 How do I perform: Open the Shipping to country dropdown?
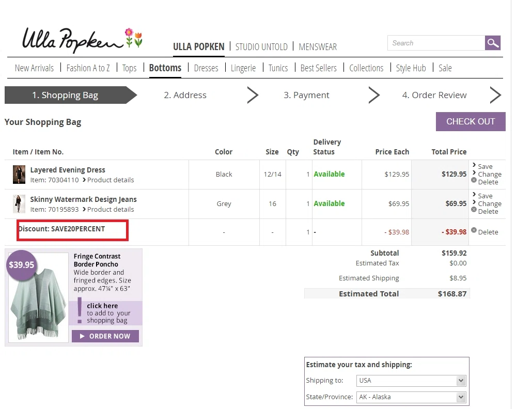[x=411, y=381]
